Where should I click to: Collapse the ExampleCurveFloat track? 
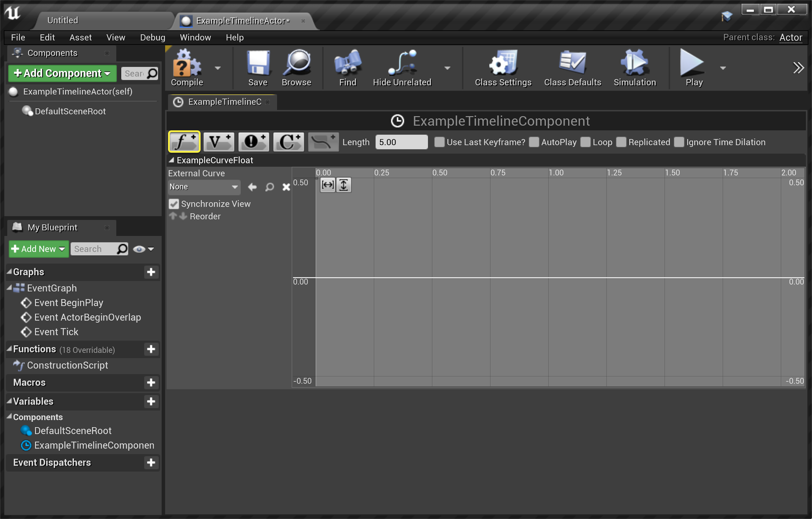click(x=171, y=160)
